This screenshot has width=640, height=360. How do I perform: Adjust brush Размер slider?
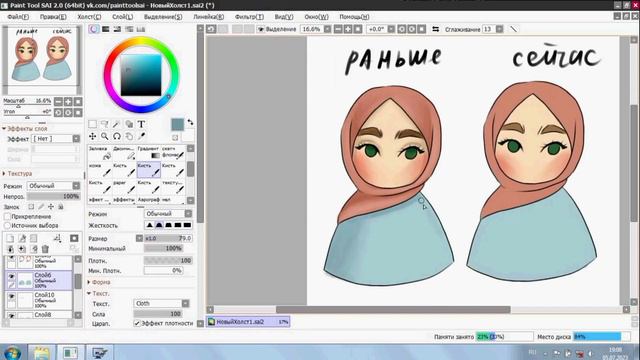pos(168,238)
